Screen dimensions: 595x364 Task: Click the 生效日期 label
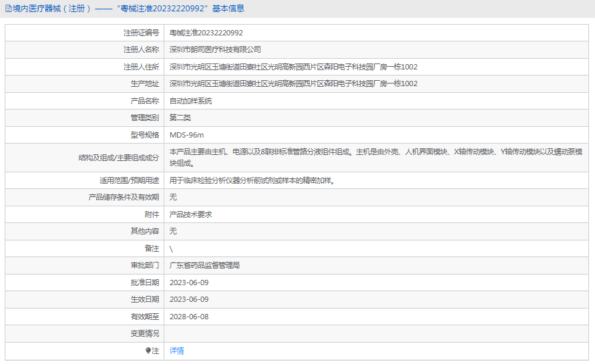(x=145, y=299)
